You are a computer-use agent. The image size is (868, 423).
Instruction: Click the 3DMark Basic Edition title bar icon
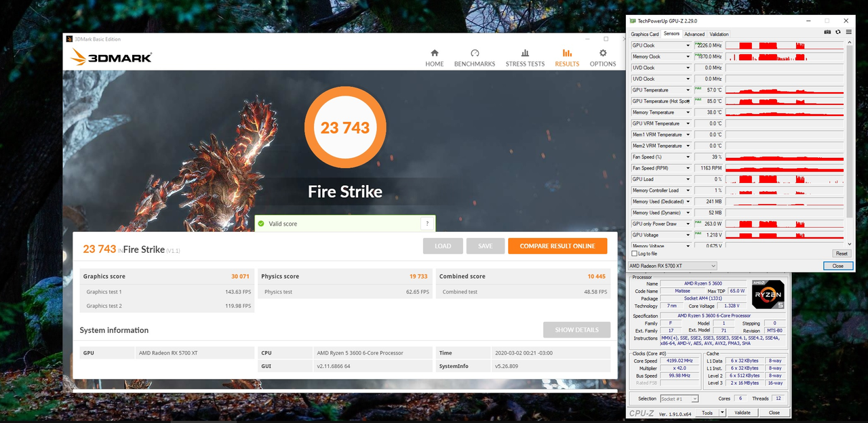69,39
